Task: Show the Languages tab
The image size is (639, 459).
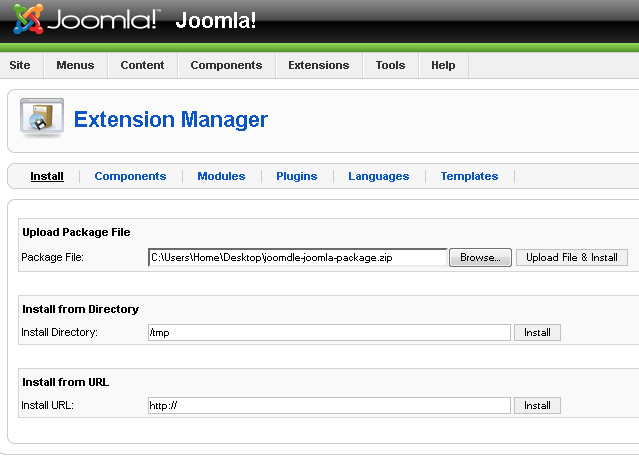Action: pos(378,176)
